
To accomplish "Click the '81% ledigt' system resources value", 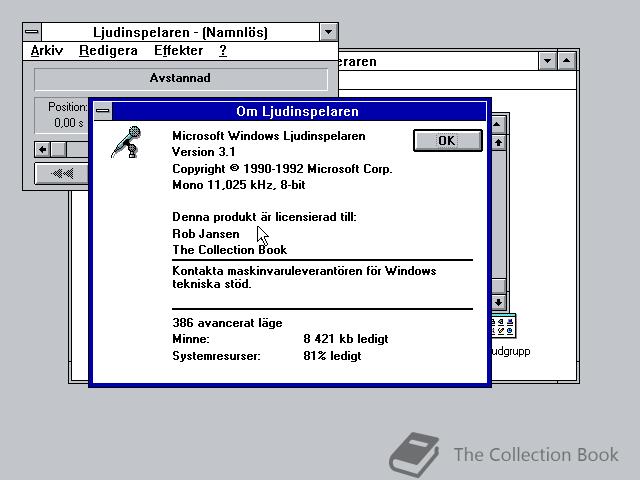I will pos(332,356).
